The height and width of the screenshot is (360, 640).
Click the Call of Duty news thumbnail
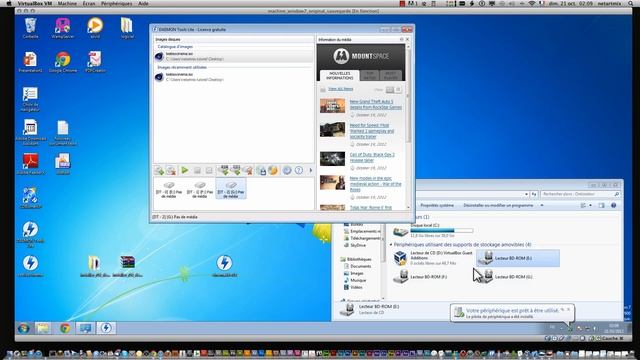(x=332, y=159)
